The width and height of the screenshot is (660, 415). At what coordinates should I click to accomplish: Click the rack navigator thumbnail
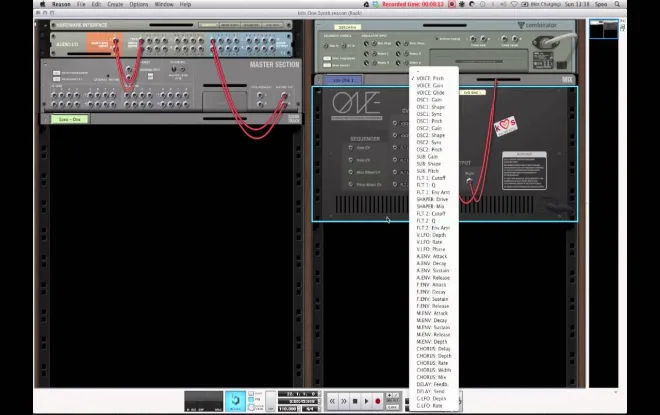pos(603,29)
